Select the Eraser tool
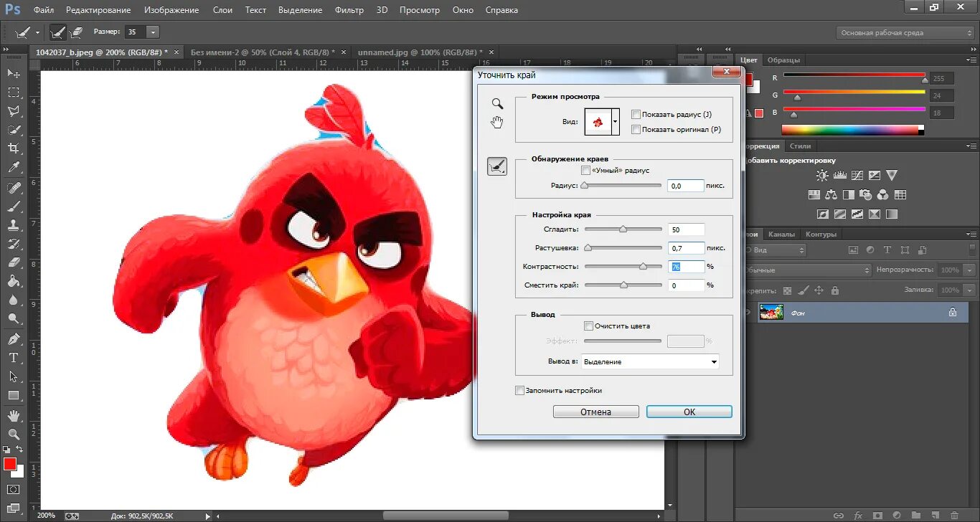The height and width of the screenshot is (522, 980). click(14, 262)
